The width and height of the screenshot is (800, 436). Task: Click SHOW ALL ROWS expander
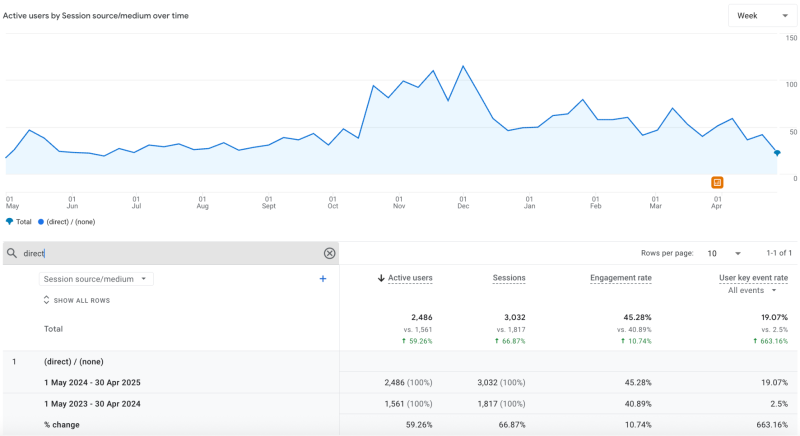pos(77,300)
